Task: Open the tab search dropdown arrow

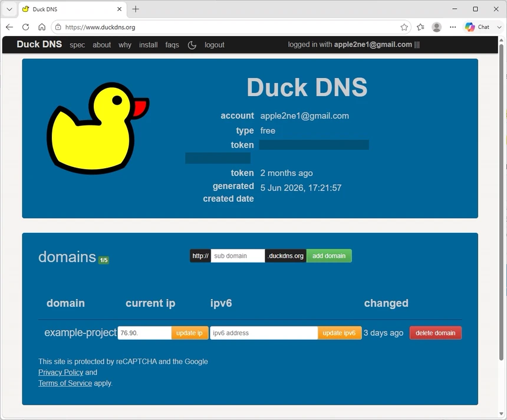Action: point(9,9)
